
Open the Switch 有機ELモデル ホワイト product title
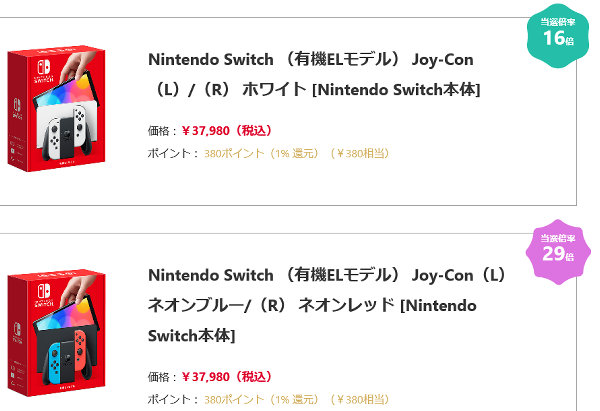[x=314, y=74]
